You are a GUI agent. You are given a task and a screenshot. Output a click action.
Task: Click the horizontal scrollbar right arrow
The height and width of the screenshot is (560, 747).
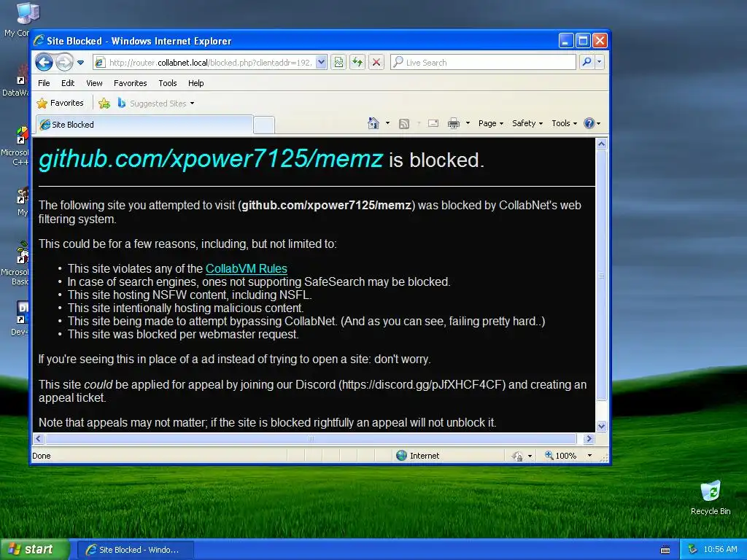[589, 438]
